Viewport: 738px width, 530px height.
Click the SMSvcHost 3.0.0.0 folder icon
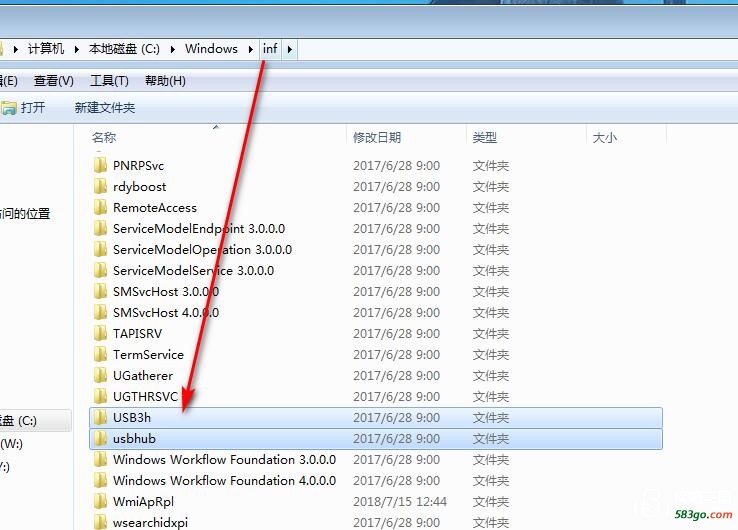[x=100, y=291]
